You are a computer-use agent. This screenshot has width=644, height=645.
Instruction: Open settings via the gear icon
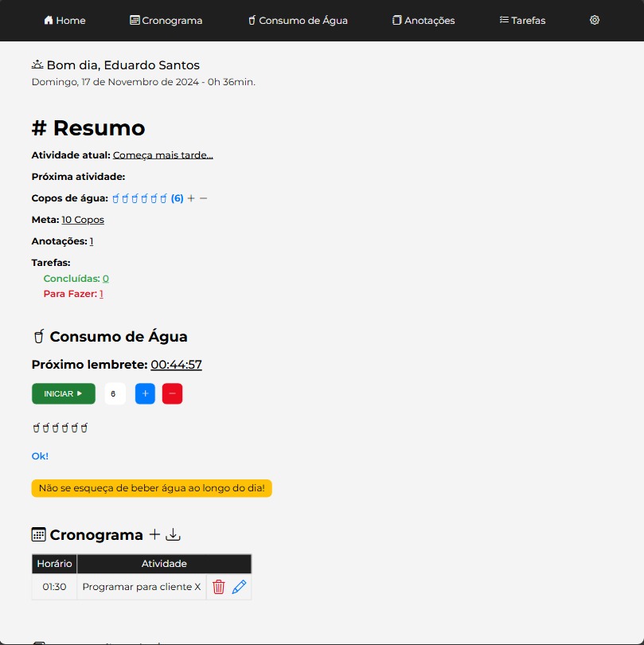click(594, 20)
